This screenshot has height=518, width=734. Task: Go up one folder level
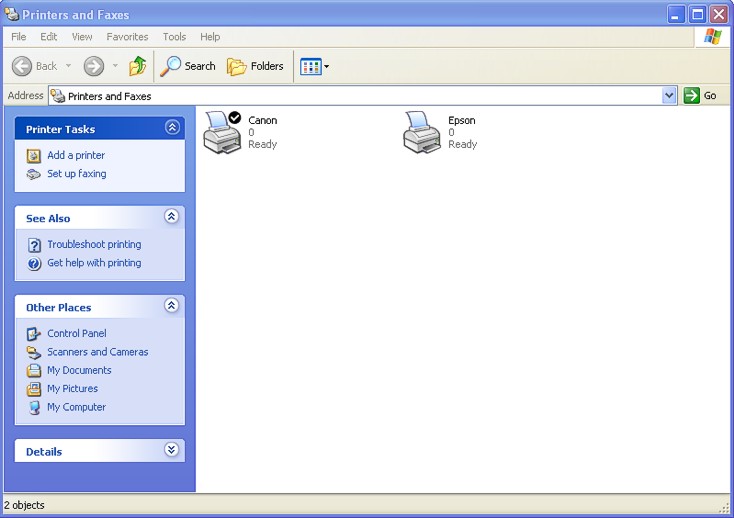(x=138, y=66)
